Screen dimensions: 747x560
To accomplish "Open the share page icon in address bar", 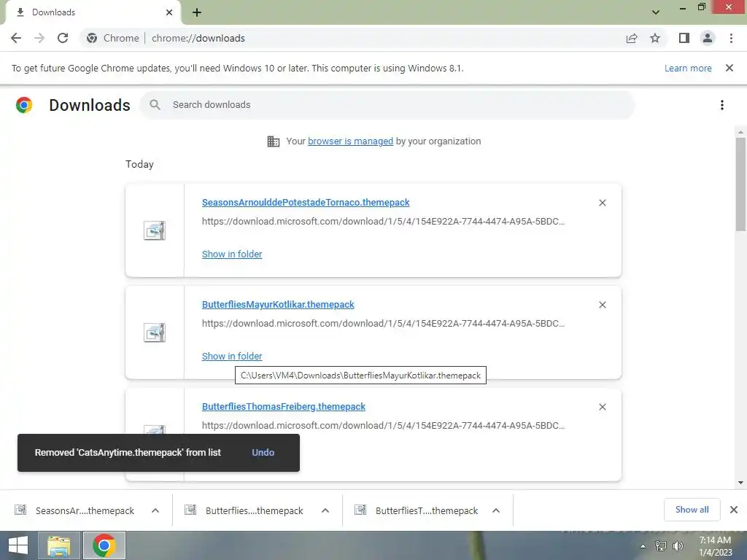I will point(632,38).
